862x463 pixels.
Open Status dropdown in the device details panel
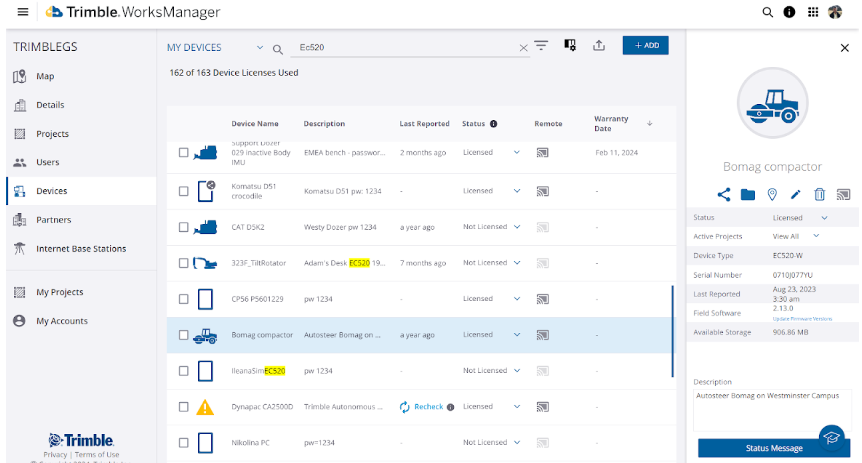tap(824, 217)
